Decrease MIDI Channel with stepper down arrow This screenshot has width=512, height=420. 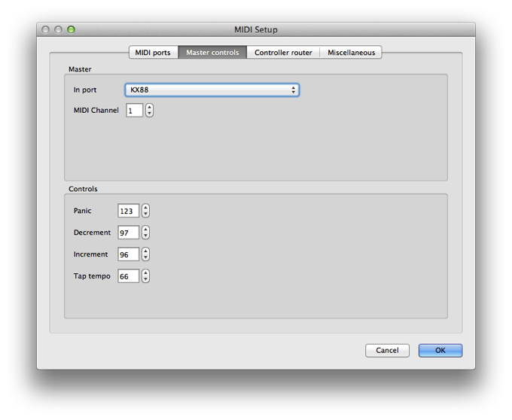click(x=149, y=114)
